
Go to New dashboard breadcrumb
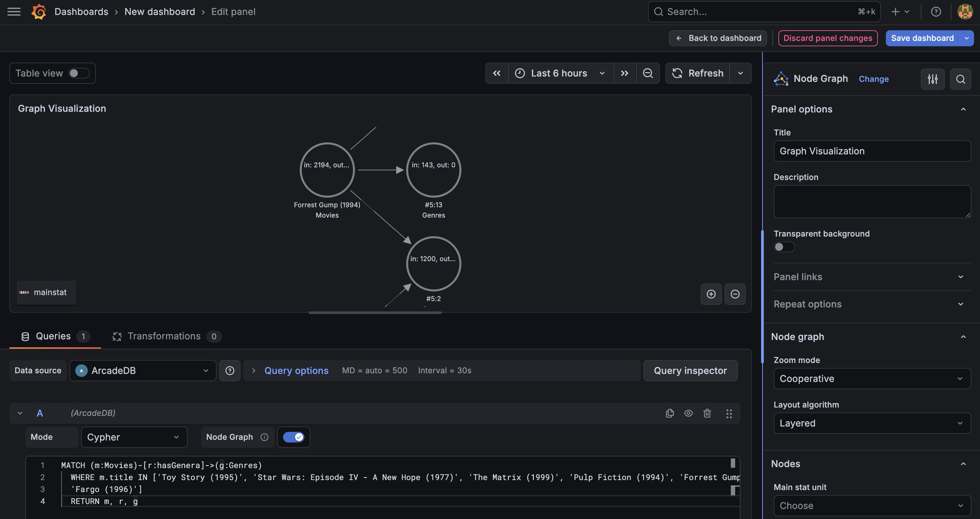point(160,12)
